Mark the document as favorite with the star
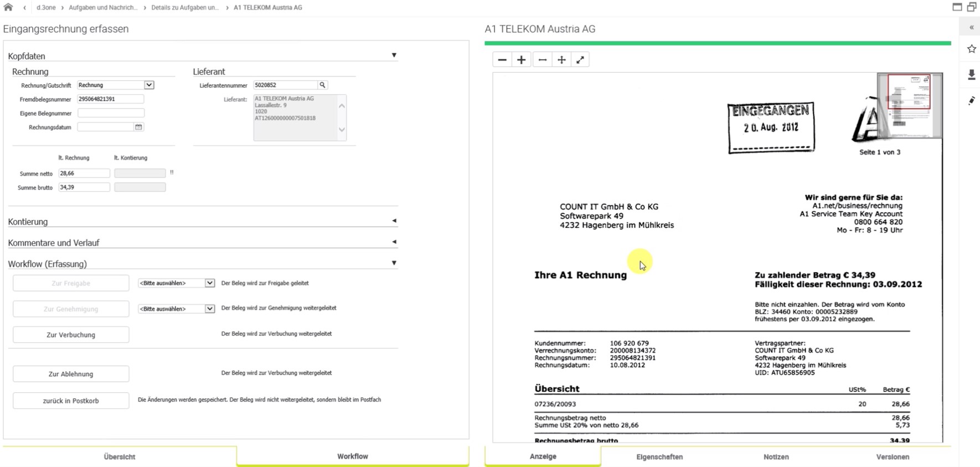Image resolution: width=980 pixels, height=467 pixels. point(972,49)
